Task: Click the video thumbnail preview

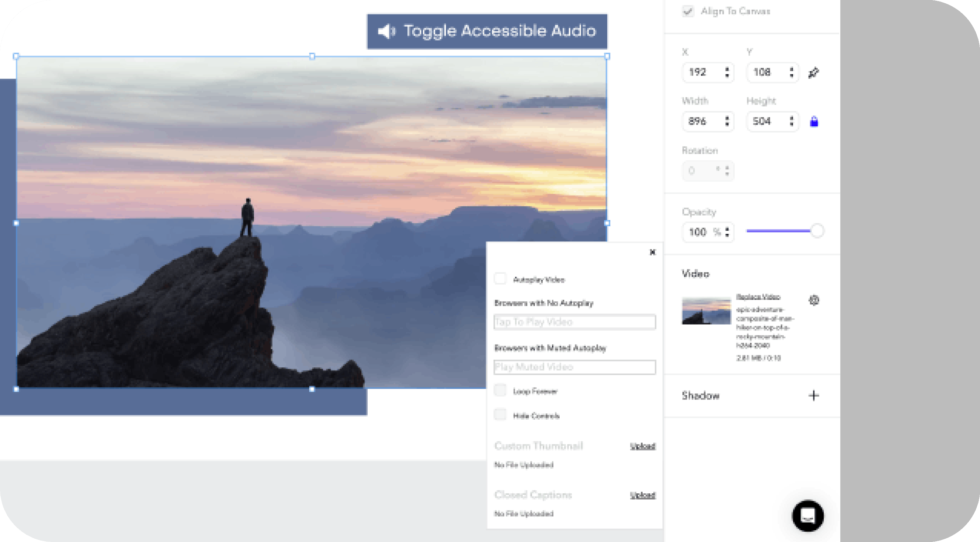Action: coord(706,311)
